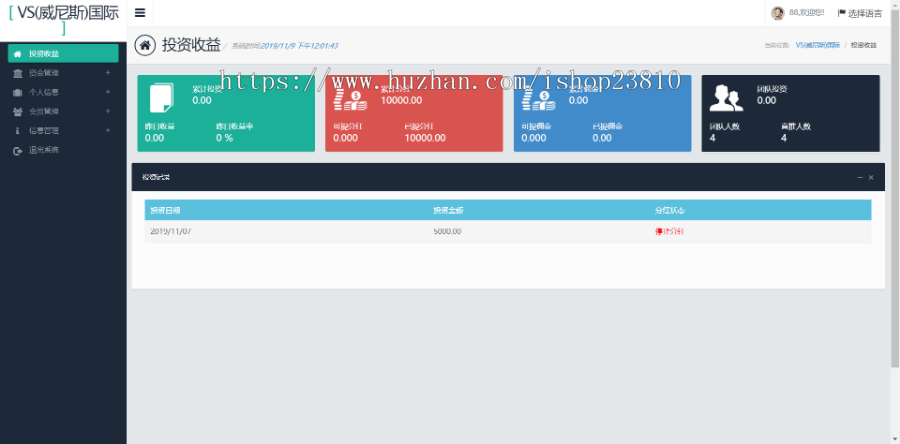Click the logout arrow icon for 退出系统

[x=18, y=150]
